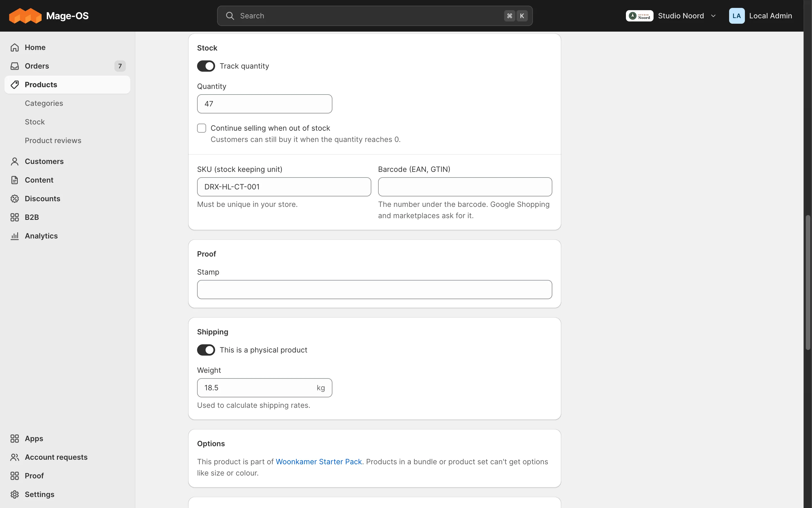This screenshot has height=508, width=812.
Task: Click the Quantity input field
Action: click(x=265, y=104)
